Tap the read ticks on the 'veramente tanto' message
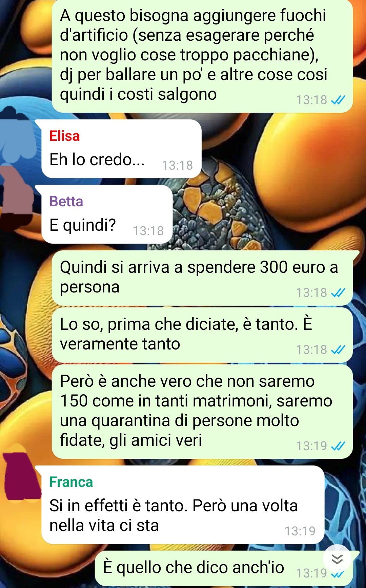The height and width of the screenshot is (588, 366). click(x=338, y=350)
